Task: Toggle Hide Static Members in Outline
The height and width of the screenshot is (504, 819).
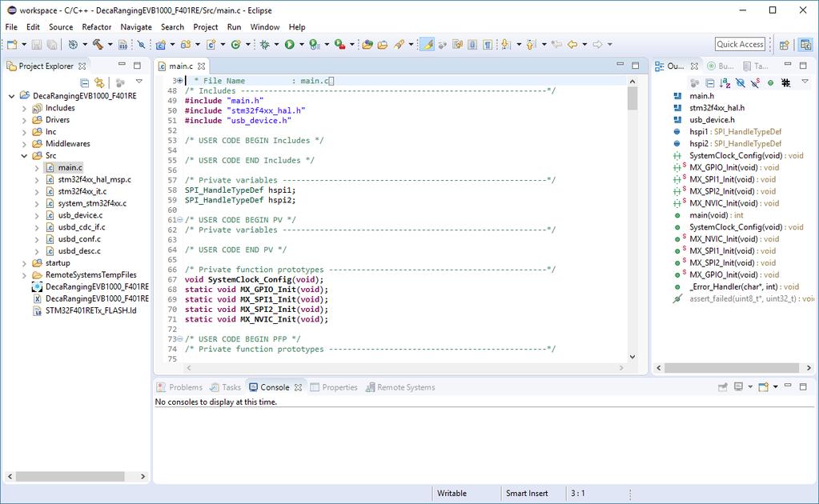Action: [755, 82]
